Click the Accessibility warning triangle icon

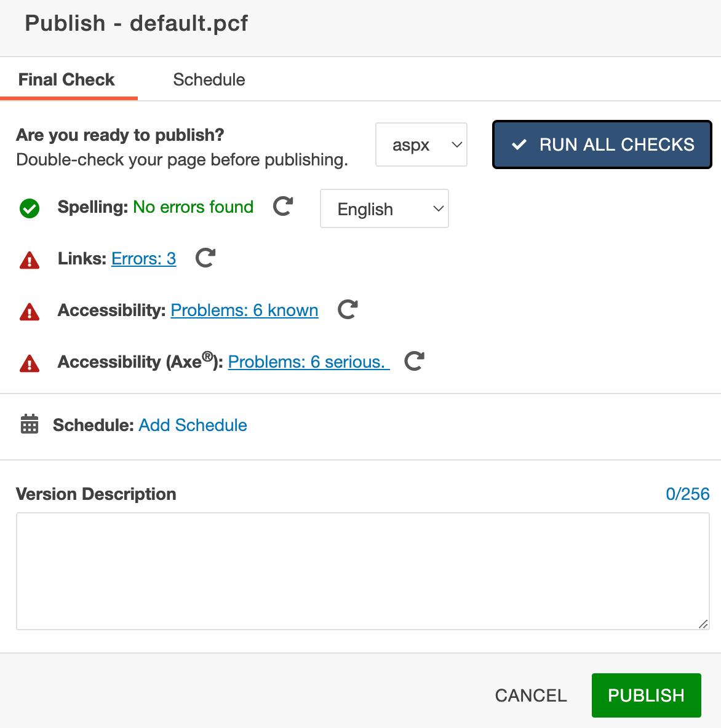point(30,312)
